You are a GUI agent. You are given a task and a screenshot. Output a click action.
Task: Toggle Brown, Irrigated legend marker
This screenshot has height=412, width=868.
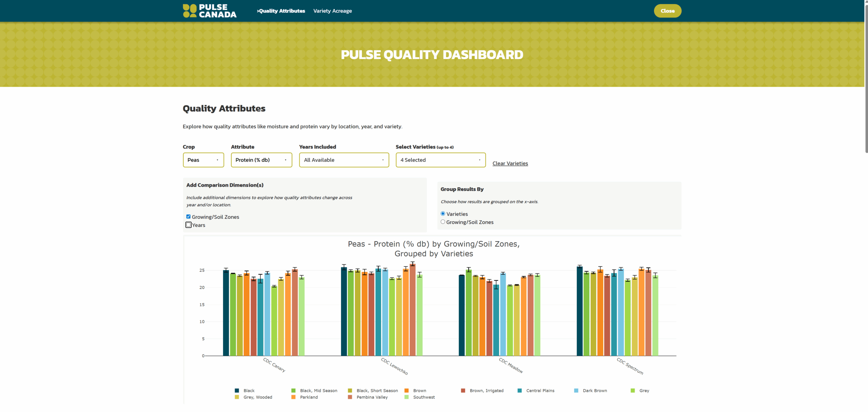click(x=463, y=391)
